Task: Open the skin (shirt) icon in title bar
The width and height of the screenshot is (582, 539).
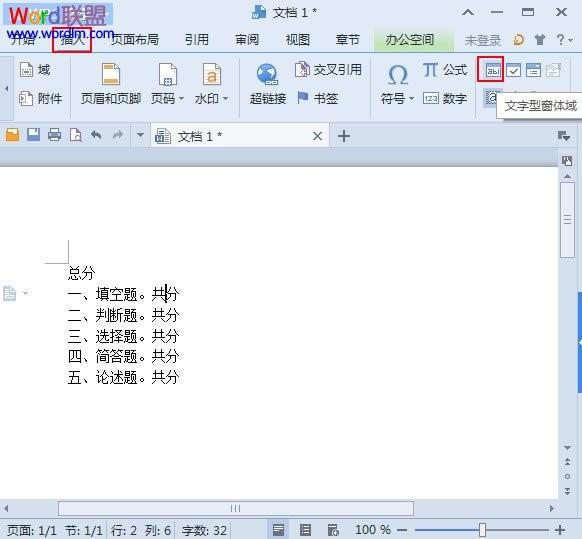Action: click(540, 39)
